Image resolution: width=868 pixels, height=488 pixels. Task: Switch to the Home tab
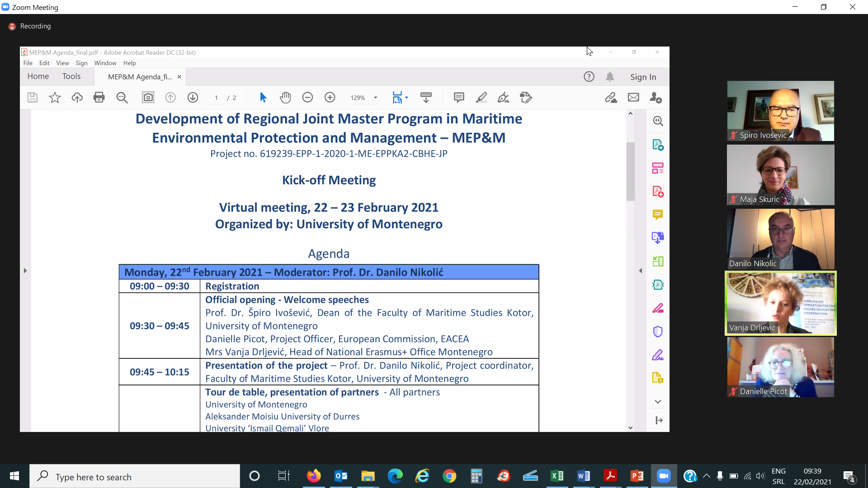[x=38, y=76]
